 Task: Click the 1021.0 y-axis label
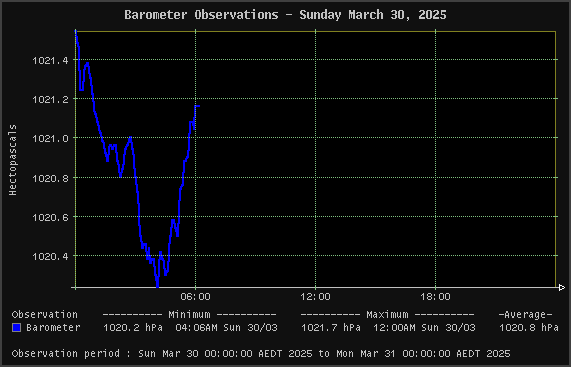tap(50, 139)
